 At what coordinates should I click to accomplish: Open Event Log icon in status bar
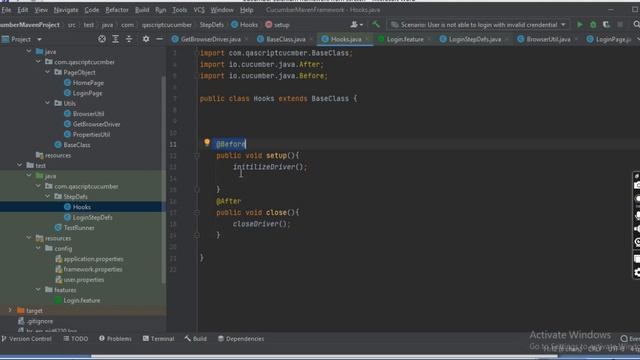[x=624, y=338]
